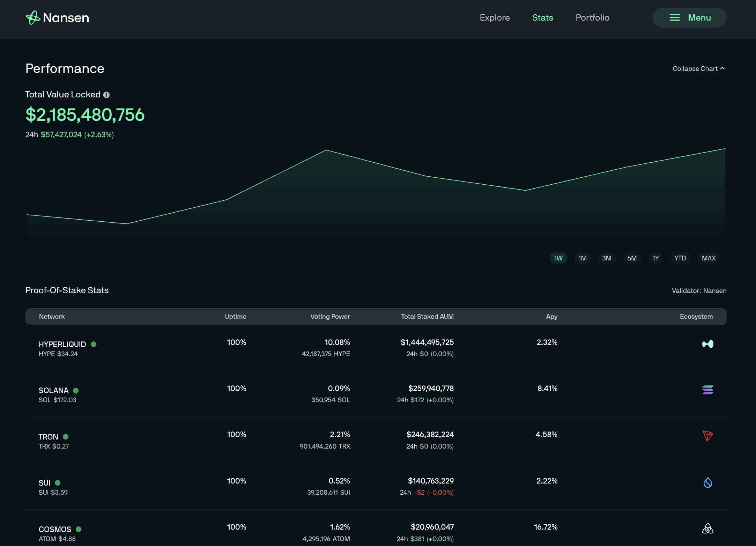Click the Nansen logo icon
756x546 pixels.
[x=33, y=17]
